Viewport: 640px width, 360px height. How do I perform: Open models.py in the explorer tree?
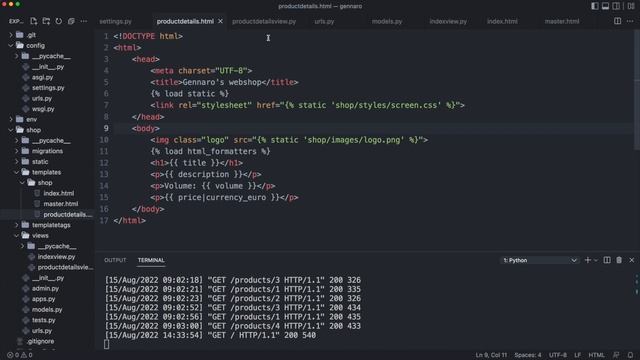click(47, 309)
